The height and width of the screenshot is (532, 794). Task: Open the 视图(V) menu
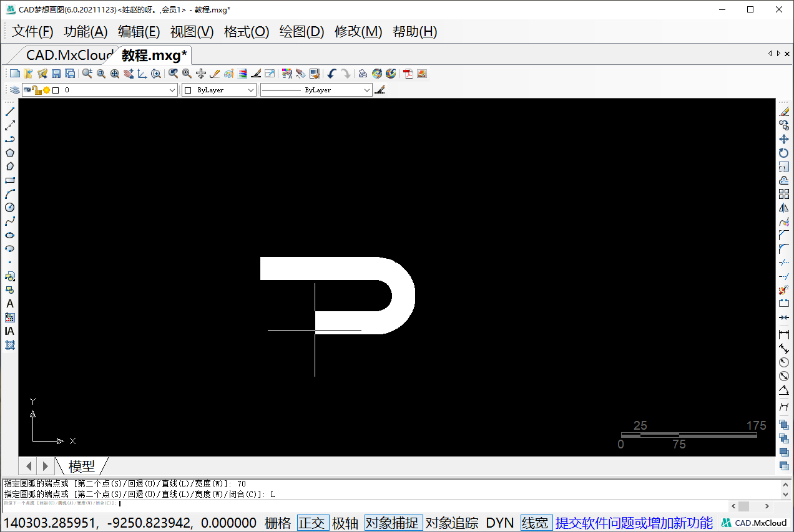[x=192, y=32]
